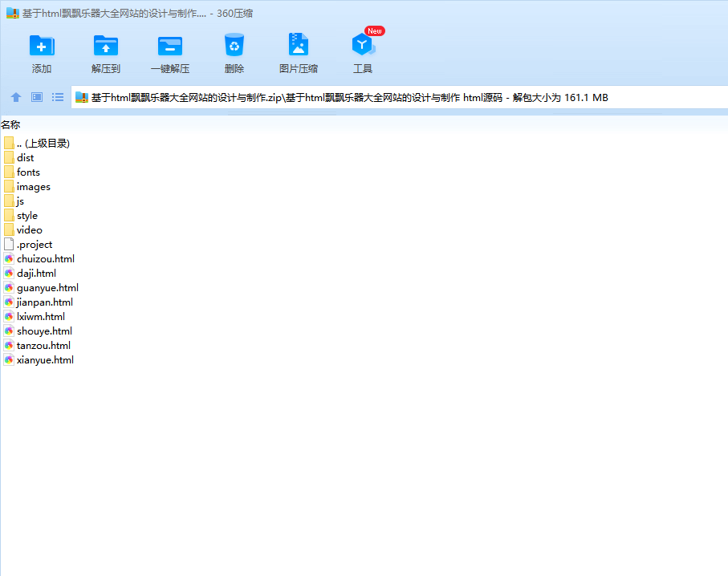Image resolution: width=728 pixels, height=576 pixels.
Task: Click the browser icon beside shouye.html
Action: (9, 331)
